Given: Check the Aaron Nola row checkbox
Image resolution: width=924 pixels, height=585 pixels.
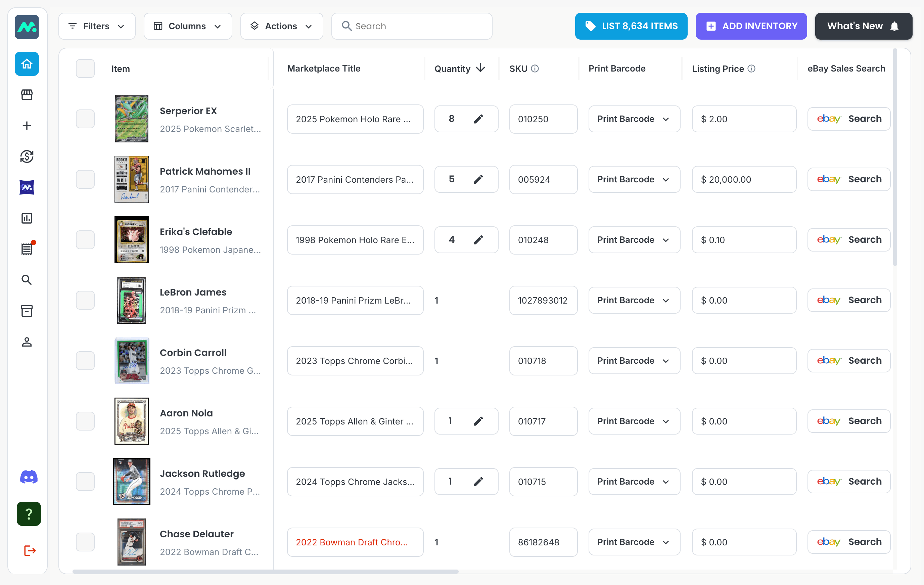Looking at the screenshot, I should [85, 421].
